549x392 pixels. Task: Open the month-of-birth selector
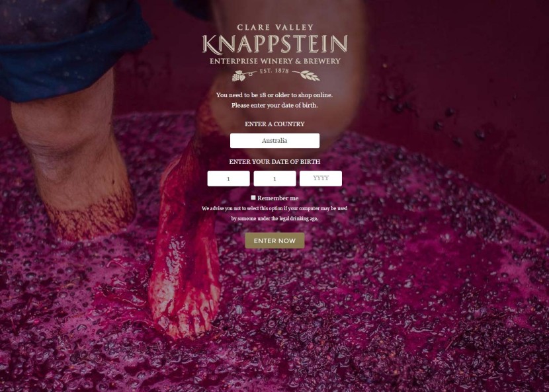[274, 178]
